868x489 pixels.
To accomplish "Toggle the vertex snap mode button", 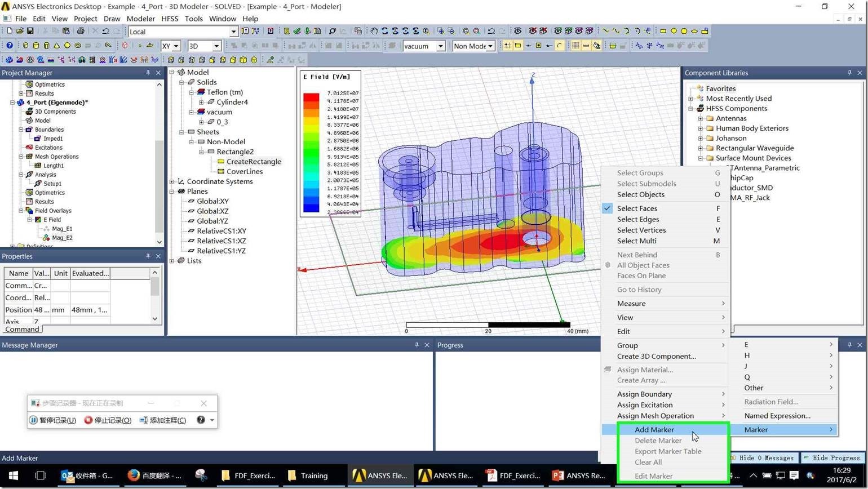I will 518,46.
